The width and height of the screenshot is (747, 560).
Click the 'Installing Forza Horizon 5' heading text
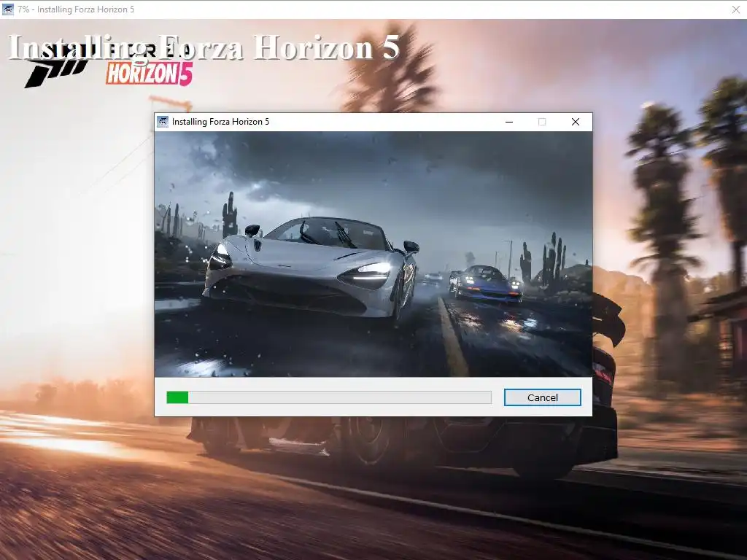point(204,47)
